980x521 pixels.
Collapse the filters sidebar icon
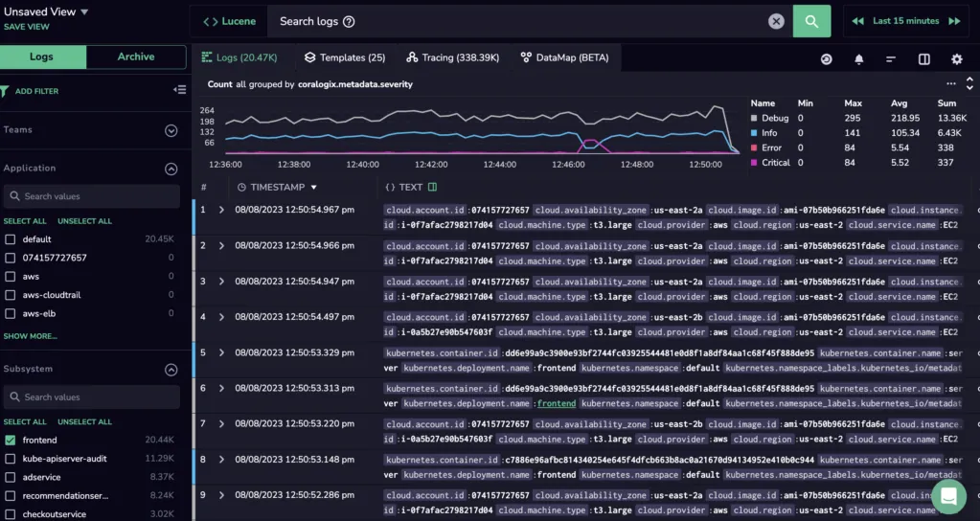(x=179, y=90)
